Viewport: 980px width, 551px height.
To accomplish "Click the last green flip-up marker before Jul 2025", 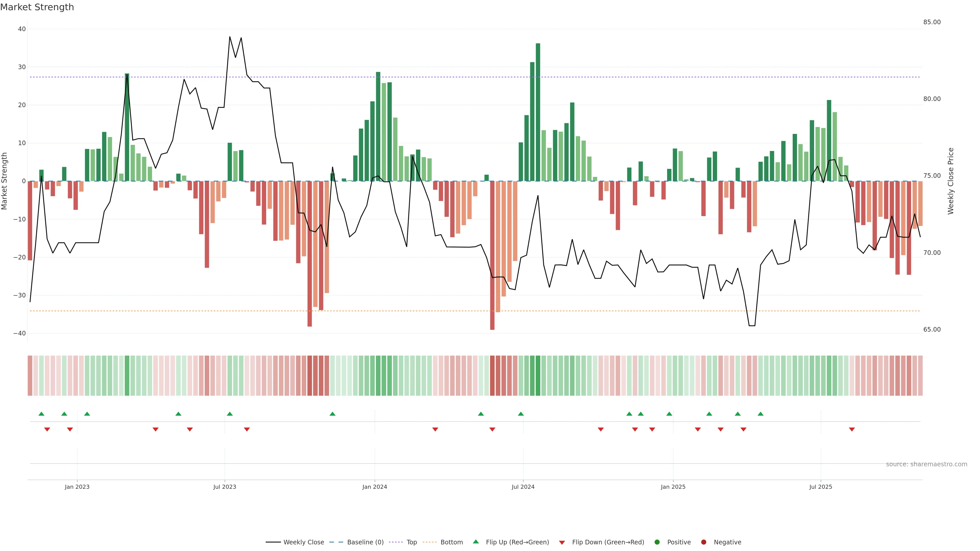I will click(761, 414).
